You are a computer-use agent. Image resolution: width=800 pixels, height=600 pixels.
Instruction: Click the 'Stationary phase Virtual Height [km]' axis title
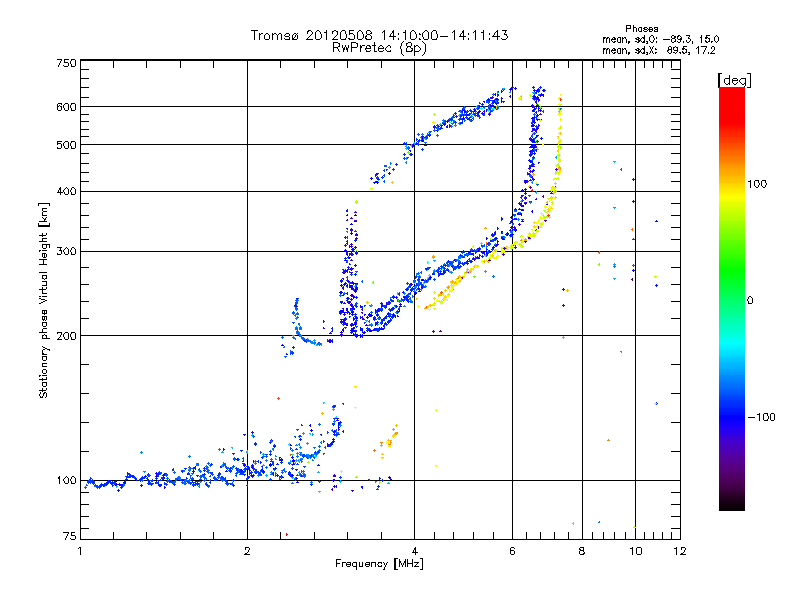[44, 300]
